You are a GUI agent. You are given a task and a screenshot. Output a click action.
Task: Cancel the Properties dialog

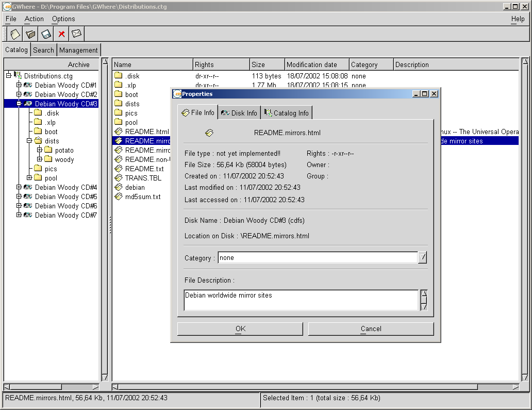click(x=371, y=329)
